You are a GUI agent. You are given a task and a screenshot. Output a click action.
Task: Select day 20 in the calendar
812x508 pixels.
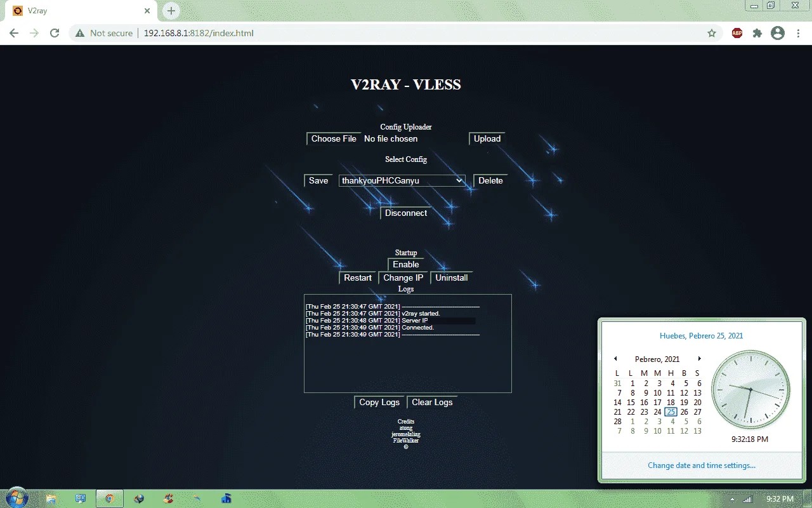point(697,403)
